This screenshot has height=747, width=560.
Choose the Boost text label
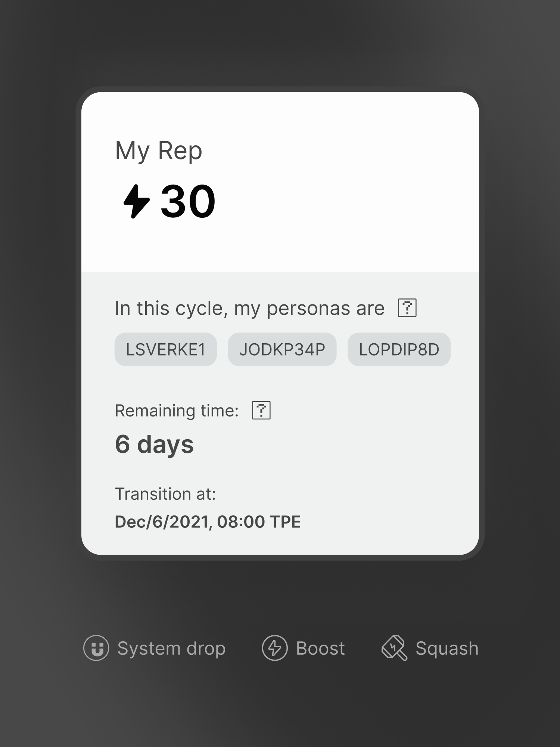tap(320, 648)
